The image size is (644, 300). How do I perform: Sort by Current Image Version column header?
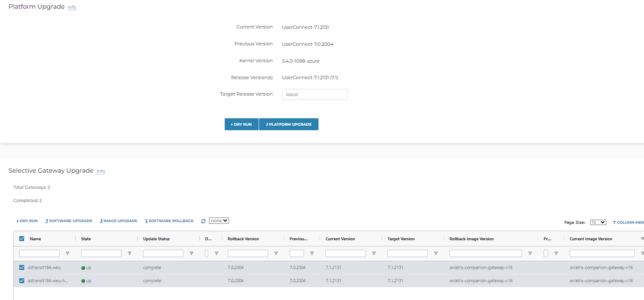coord(591,239)
